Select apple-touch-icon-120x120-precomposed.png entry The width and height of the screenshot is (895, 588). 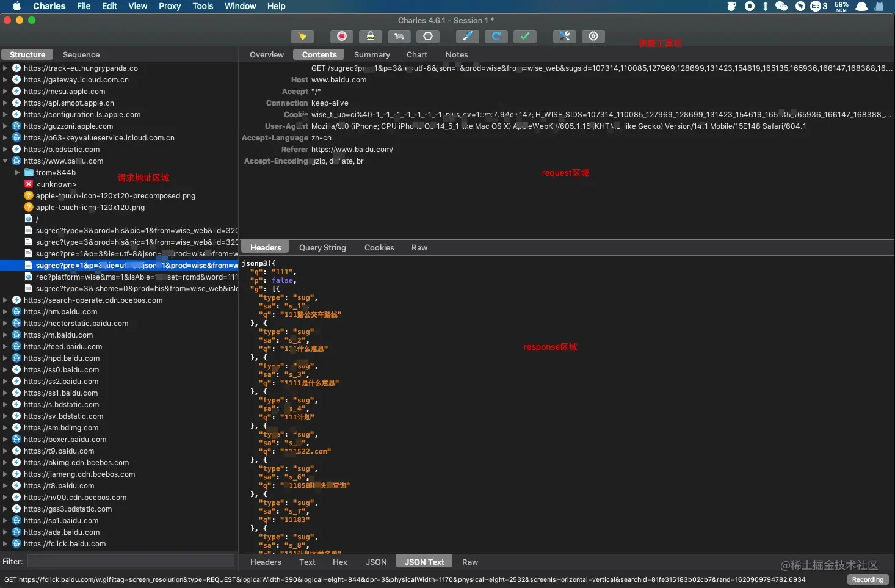[x=115, y=195]
